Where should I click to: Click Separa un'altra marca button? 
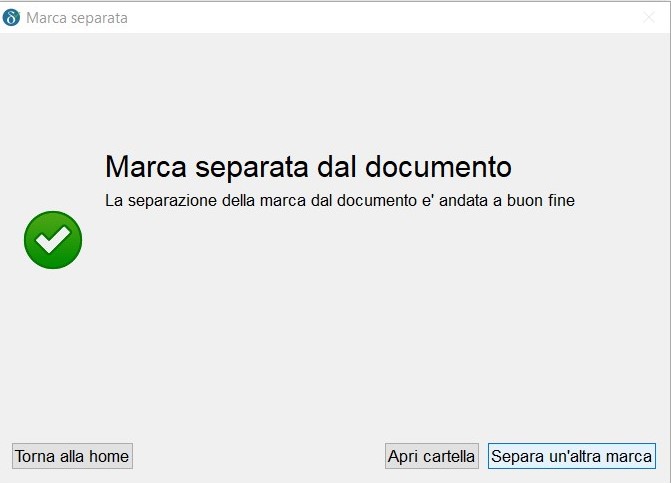click(571, 456)
